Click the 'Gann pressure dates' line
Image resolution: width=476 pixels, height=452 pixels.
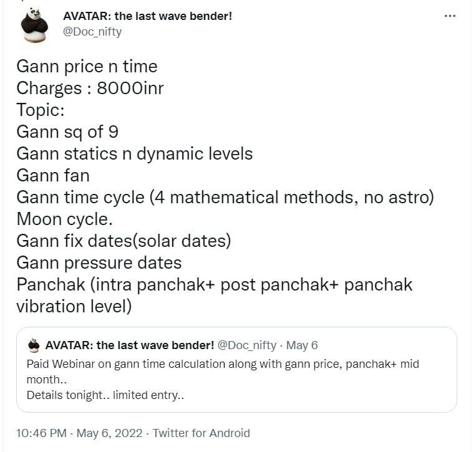click(99, 262)
